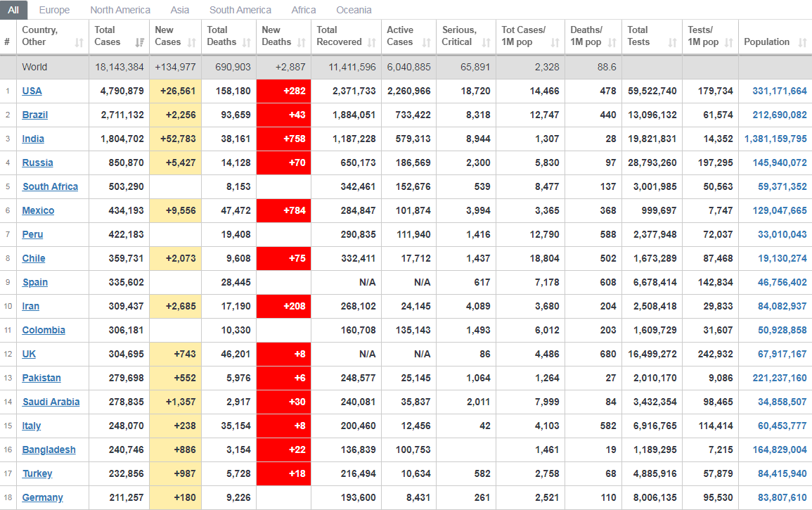Sort by Total Cases column arrow icon
The image size is (812, 510).
click(139, 42)
